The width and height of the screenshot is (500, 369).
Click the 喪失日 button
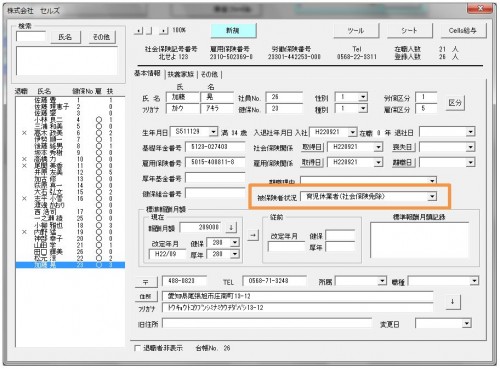click(403, 147)
